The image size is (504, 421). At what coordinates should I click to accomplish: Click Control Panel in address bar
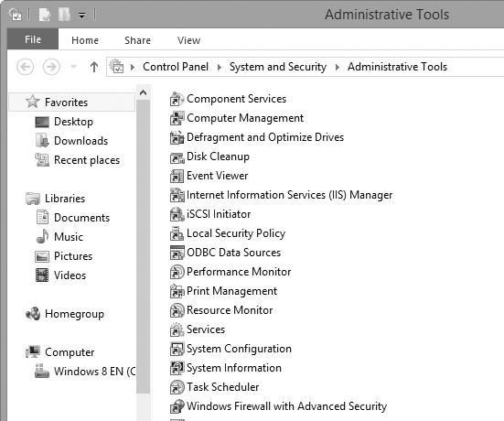176,67
